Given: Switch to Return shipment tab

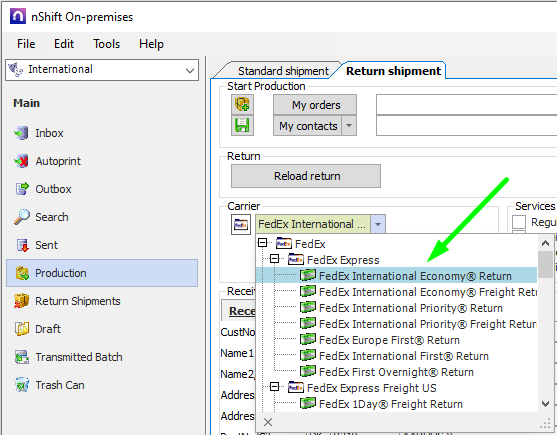Looking at the screenshot, I should [393, 71].
